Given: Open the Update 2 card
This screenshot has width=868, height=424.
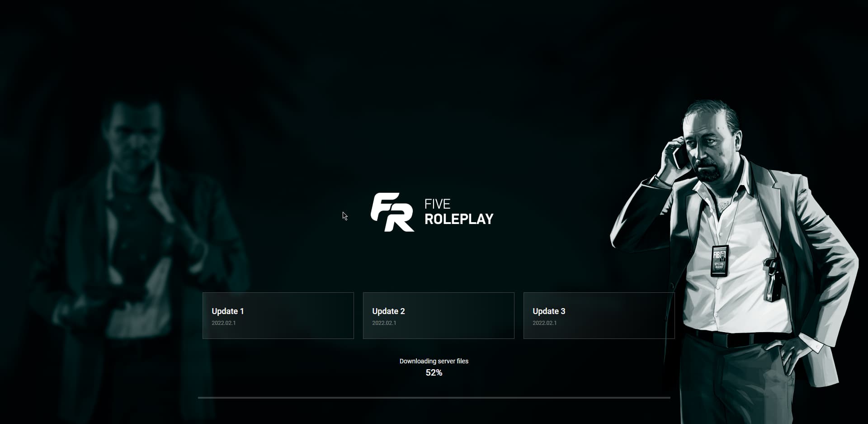Looking at the screenshot, I should (x=439, y=315).
